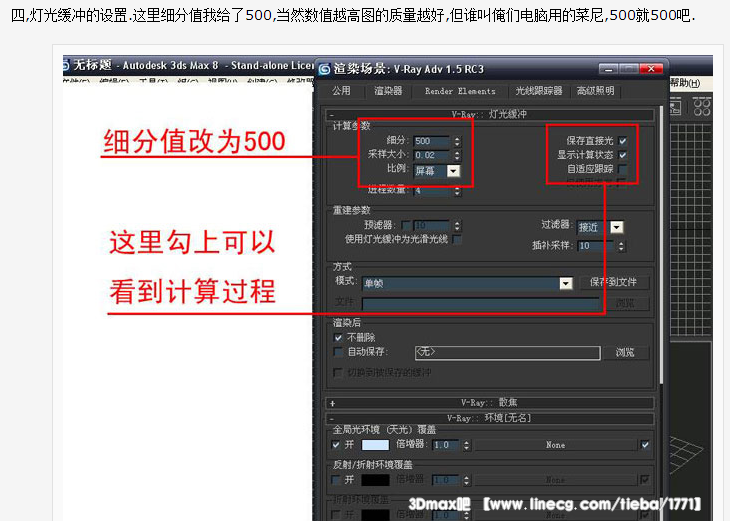Minimize the 渲染场景 render dialog
Viewport: 730px width, 521px height.
[608, 69]
